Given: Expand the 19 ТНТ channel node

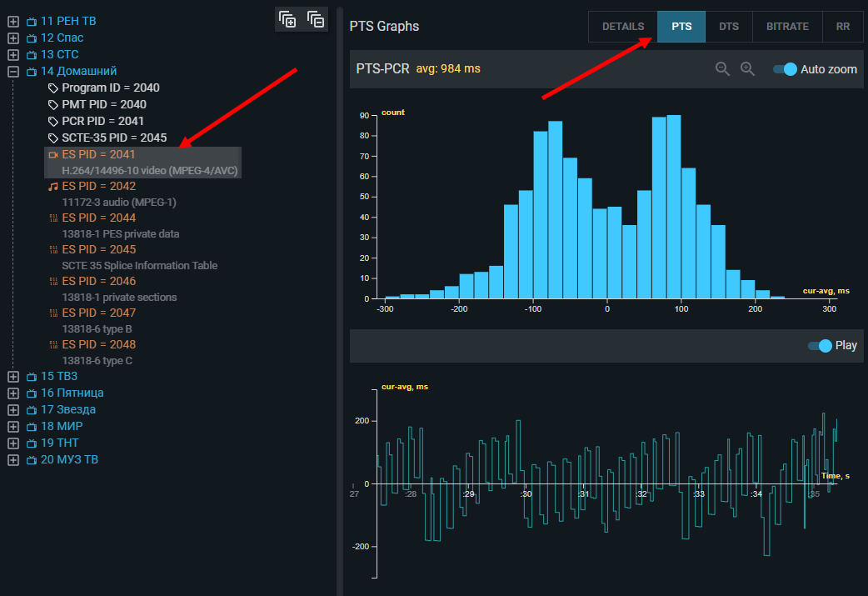Looking at the screenshot, I should 13,443.
